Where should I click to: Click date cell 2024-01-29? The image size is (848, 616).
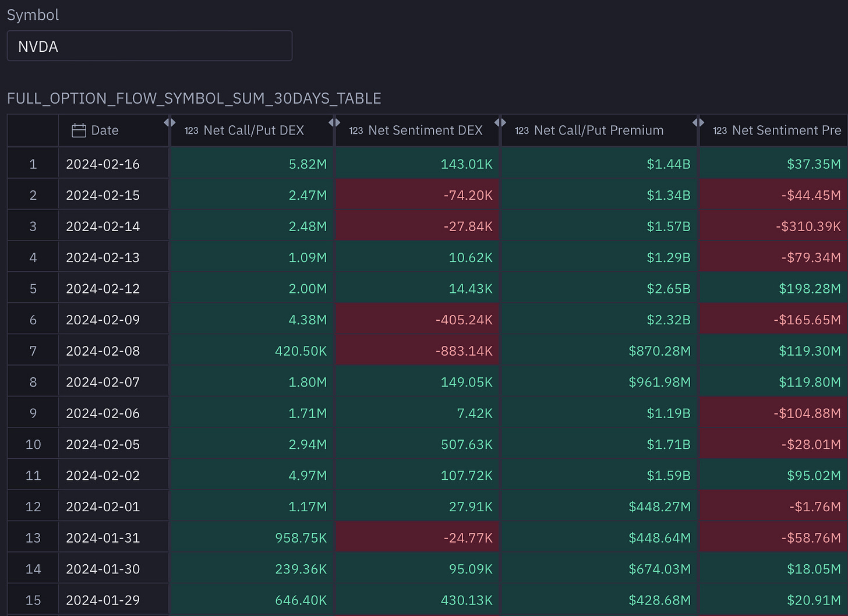[114, 600]
